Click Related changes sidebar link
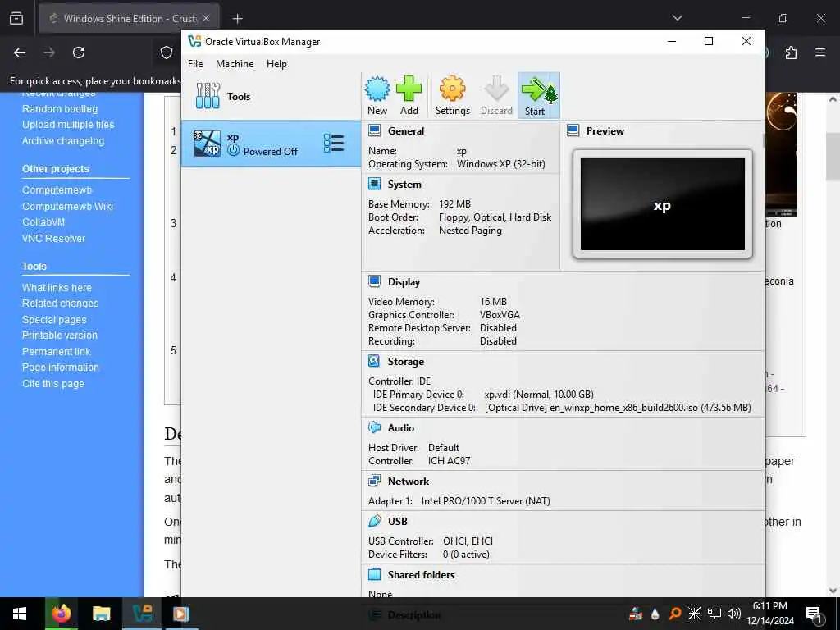 pos(61,304)
